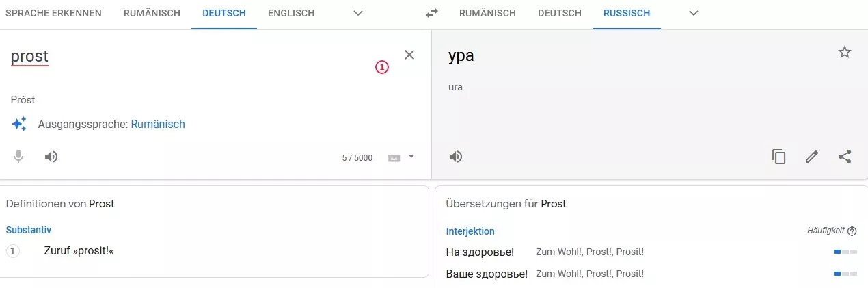Suggest an edit with pencil icon
This screenshot has width=868, height=288.
pos(811,157)
